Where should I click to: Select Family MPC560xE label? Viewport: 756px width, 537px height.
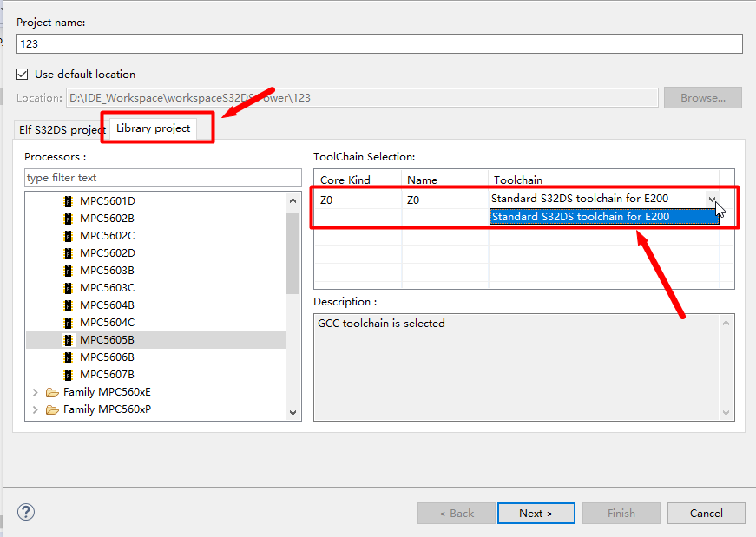coord(107,392)
